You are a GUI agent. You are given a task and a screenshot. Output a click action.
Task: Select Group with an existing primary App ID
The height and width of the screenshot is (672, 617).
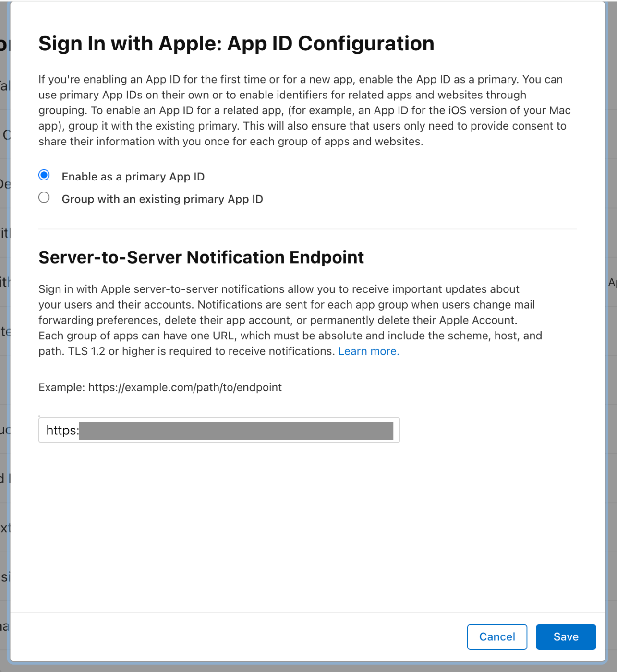click(44, 198)
